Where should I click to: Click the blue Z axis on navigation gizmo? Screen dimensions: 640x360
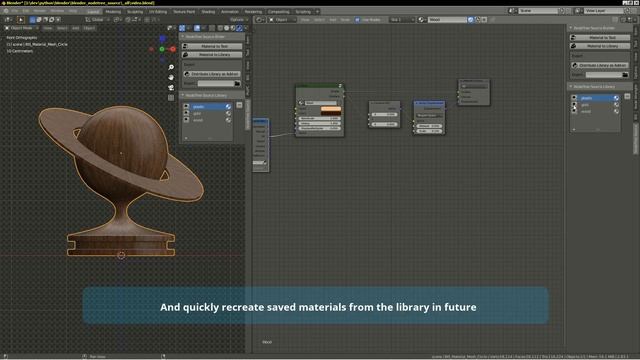[162, 38]
